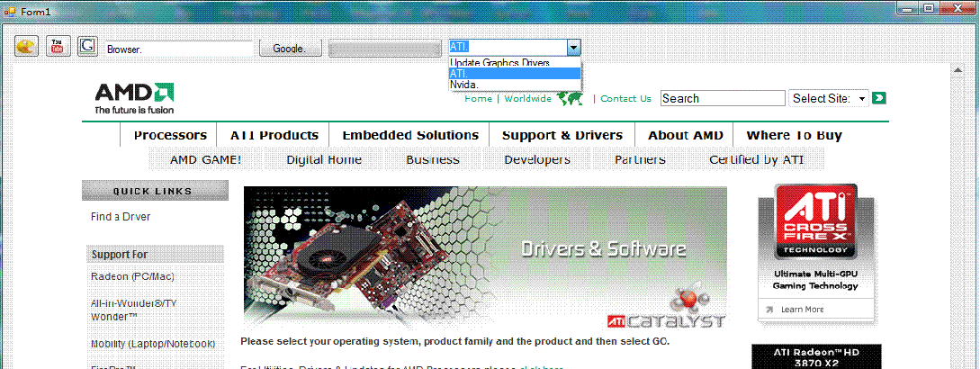Image resolution: width=980 pixels, height=369 pixels.
Task: Open the ATI. combo box arrow
Action: [x=574, y=48]
